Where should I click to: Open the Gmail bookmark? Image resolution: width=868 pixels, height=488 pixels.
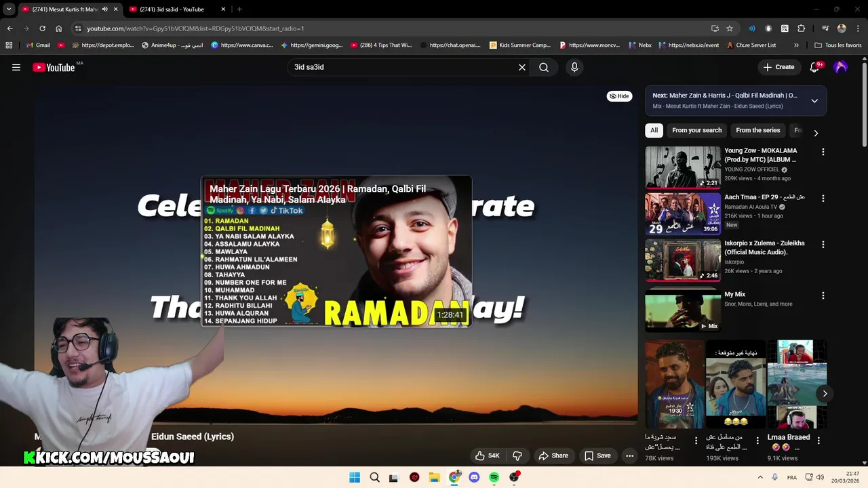pos(38,45)
